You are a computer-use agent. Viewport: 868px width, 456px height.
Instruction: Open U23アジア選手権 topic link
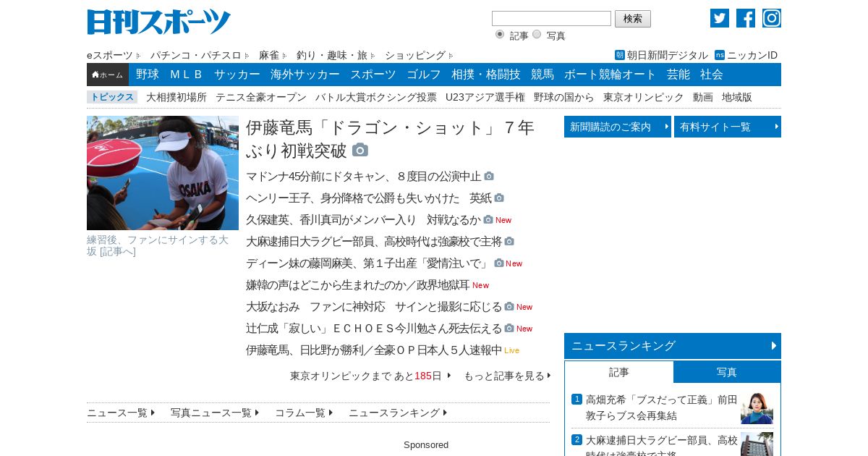(x=485, y=97)
